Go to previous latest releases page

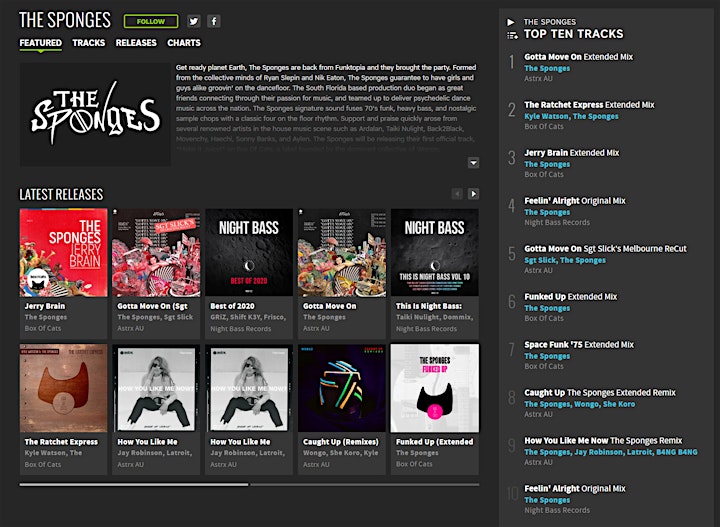click(457, 194)
